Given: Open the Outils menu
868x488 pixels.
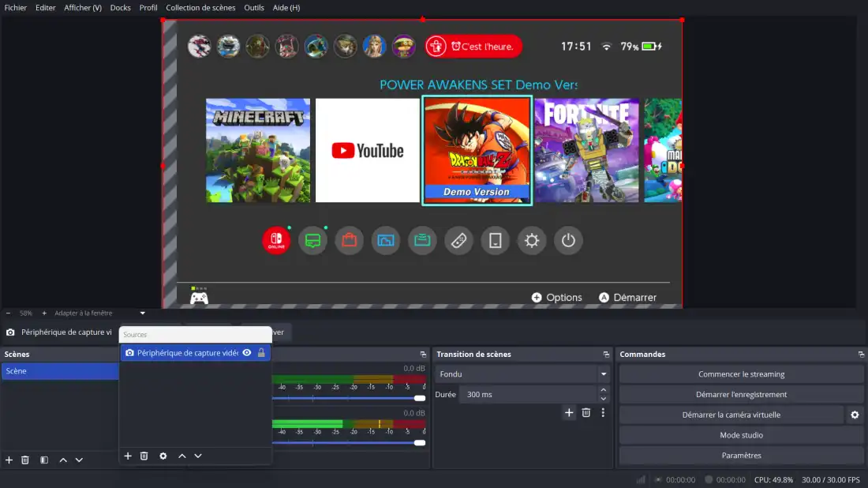Looking at the screenshot, I should coord(254,8).
